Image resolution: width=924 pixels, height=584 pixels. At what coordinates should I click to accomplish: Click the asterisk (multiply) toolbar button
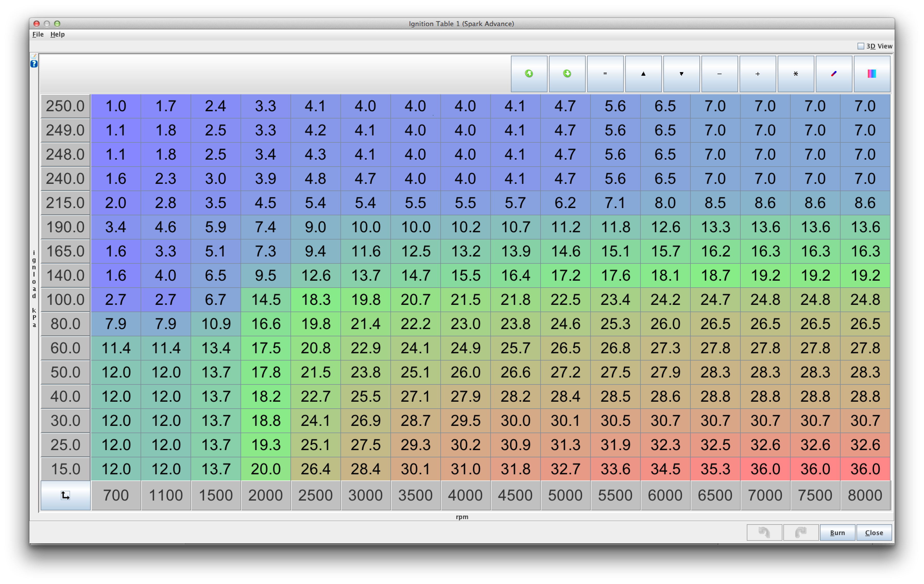tap(795, 74)
